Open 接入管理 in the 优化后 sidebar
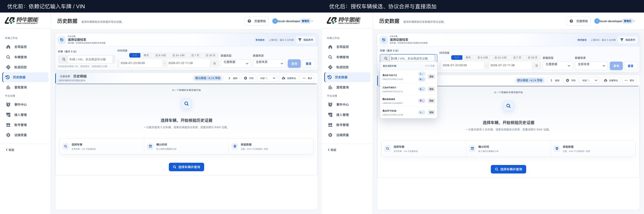The width and height of the screenshot is (644, 214). pos(347,115)
